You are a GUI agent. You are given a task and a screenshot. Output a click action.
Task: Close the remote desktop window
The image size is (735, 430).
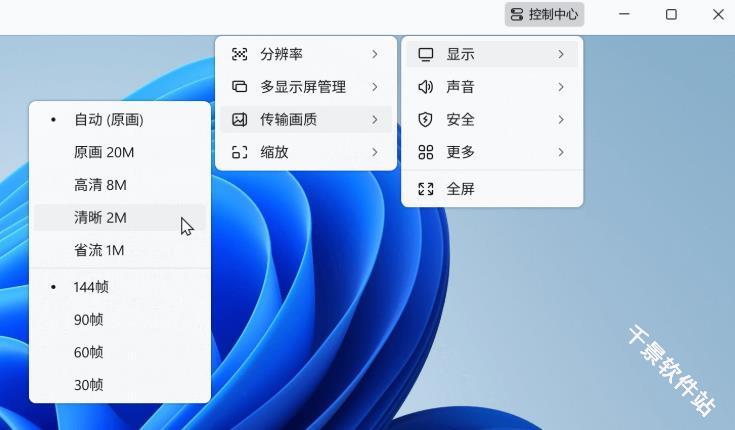[718, 15]
